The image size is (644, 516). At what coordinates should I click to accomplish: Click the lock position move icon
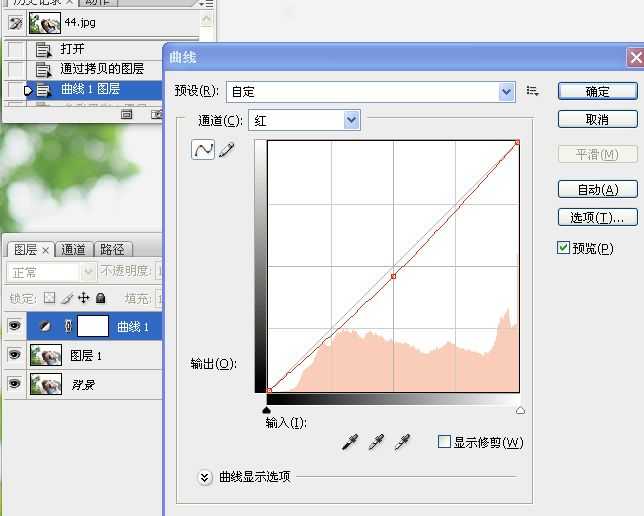[x=84, y=297]
